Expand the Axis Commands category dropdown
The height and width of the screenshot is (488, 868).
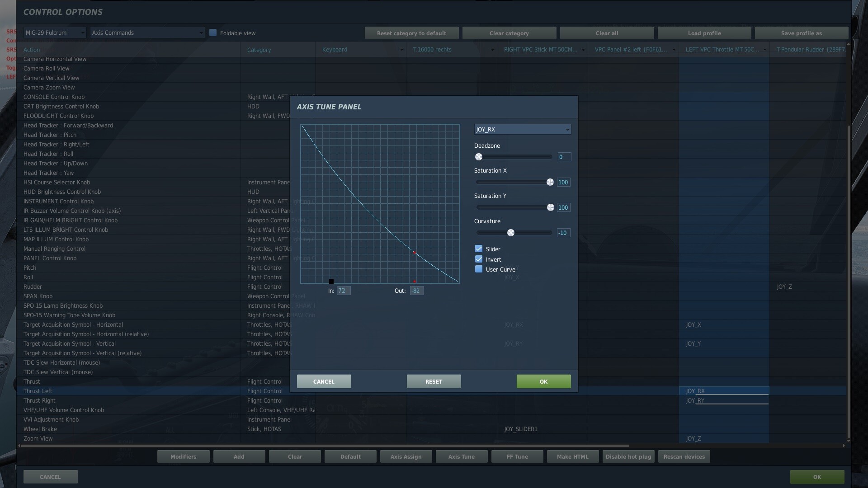click(147, 33)
